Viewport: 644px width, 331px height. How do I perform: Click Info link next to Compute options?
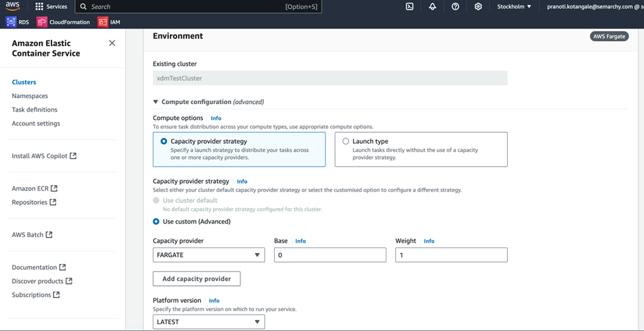[x=216, y=119]
